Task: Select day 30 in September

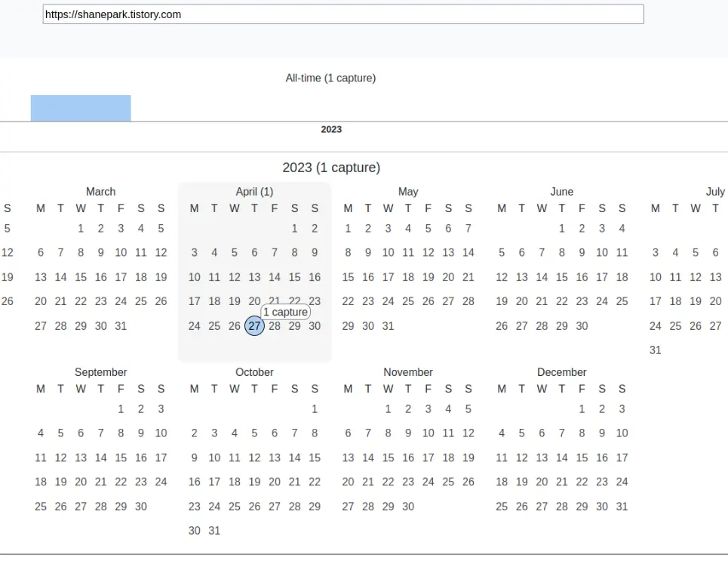Action: pos(140,507)
